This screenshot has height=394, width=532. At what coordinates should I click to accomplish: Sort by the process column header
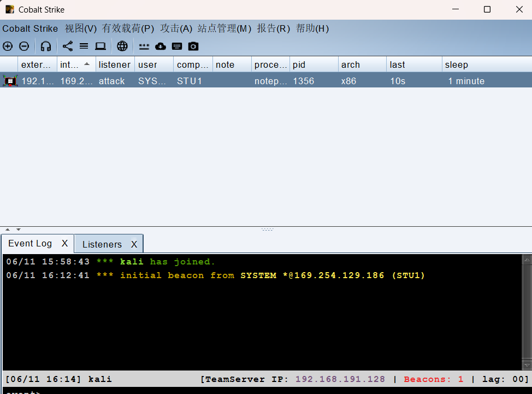coord(271,64)
